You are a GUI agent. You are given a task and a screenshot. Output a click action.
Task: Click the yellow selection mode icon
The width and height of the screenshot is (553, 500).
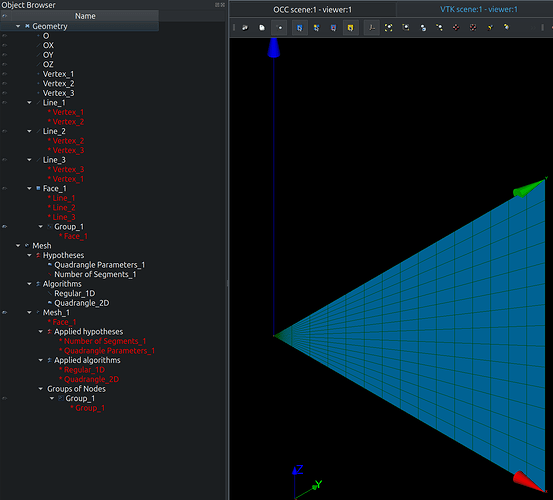pos(351,28)
